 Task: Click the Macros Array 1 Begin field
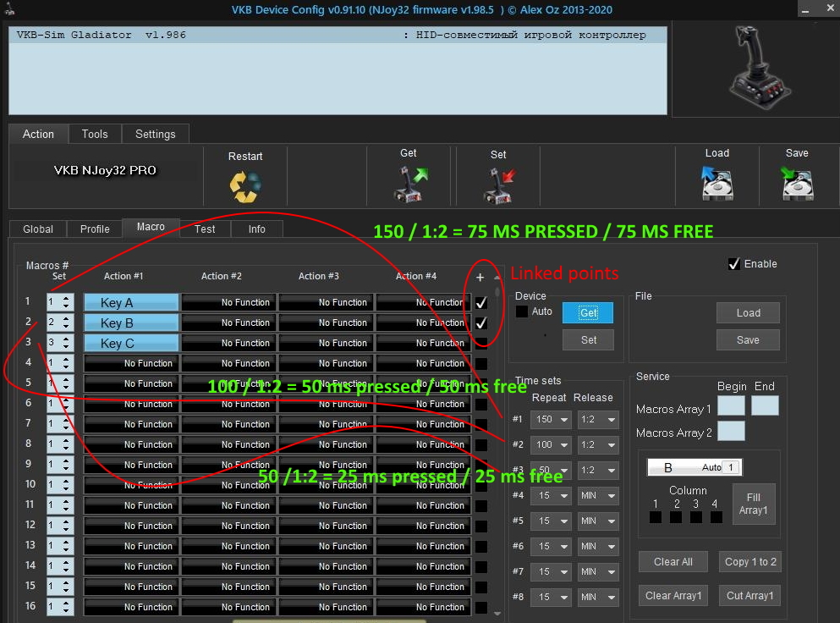click(731, 406)
